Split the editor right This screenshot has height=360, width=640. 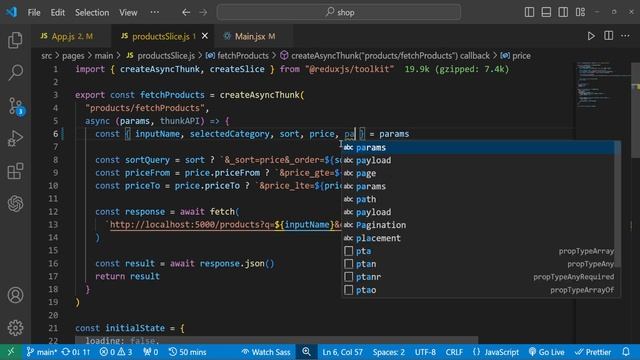tap(608, 36)
